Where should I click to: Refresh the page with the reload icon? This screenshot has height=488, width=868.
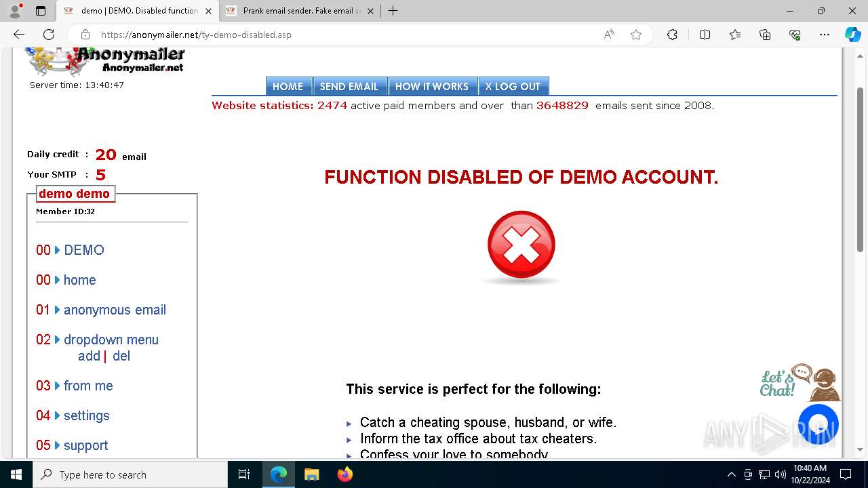[x=49, y=35]
